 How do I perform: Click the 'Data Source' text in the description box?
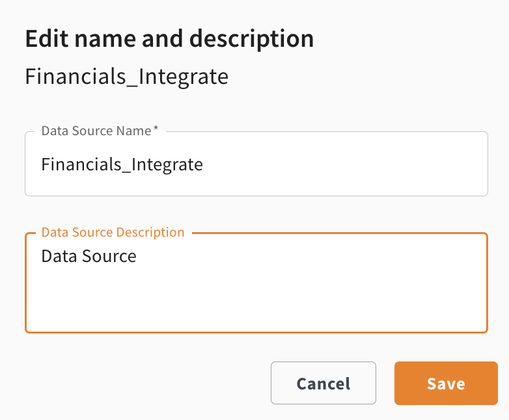(x=89, y=256)
